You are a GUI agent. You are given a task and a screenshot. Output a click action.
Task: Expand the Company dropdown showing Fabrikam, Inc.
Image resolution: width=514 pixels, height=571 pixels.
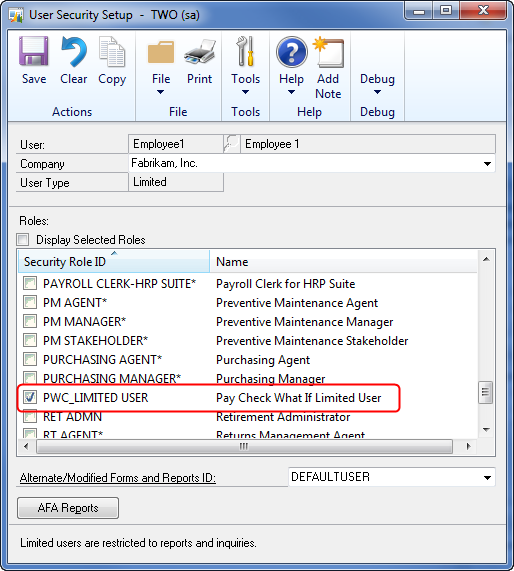[x=487, y=164]
